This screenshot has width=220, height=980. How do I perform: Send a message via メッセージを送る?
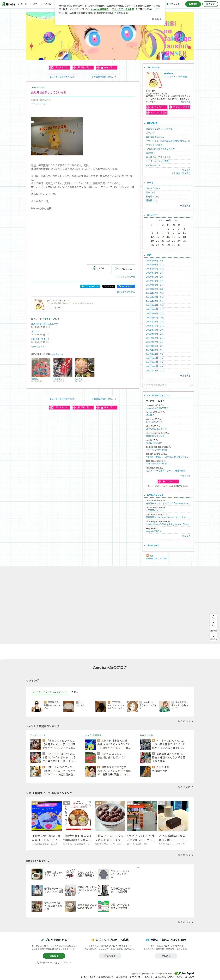click(x=157, y=113)
